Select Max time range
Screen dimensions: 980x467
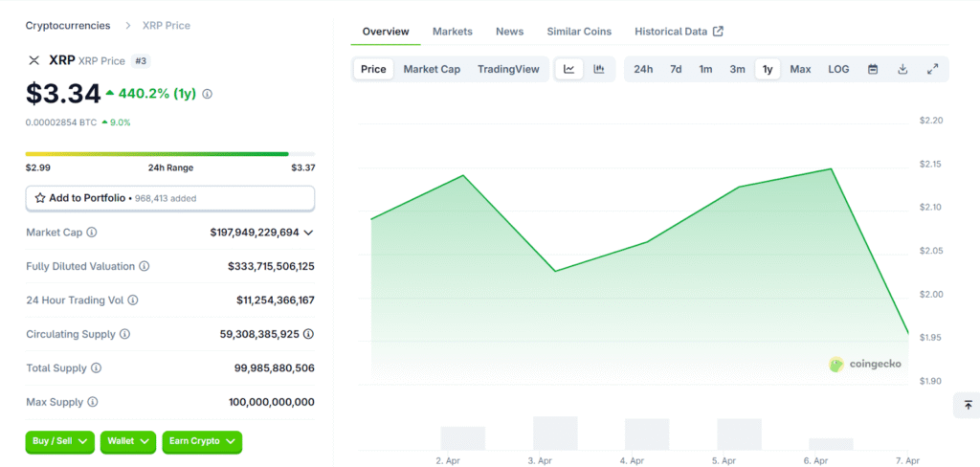tap(801, 70)
